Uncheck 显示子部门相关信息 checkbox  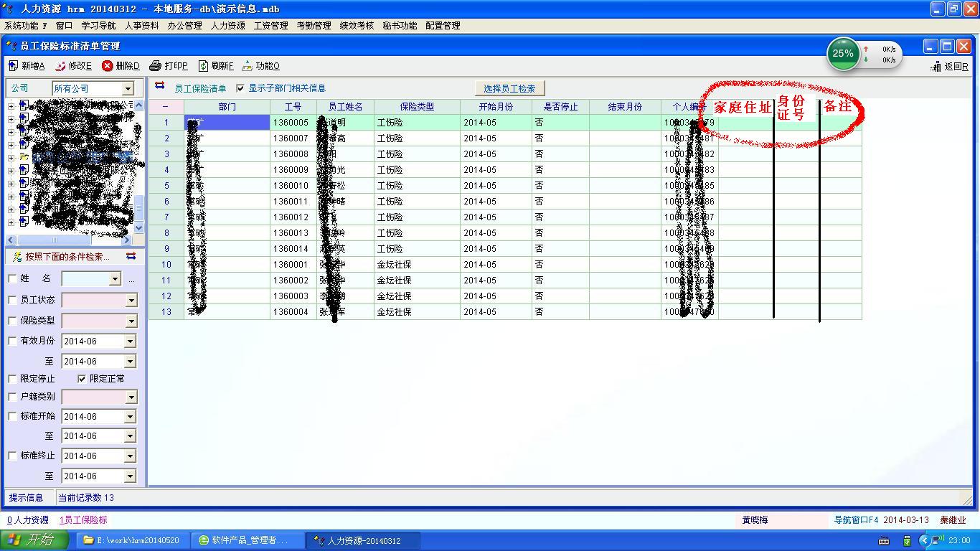click(x=240, y=88)
